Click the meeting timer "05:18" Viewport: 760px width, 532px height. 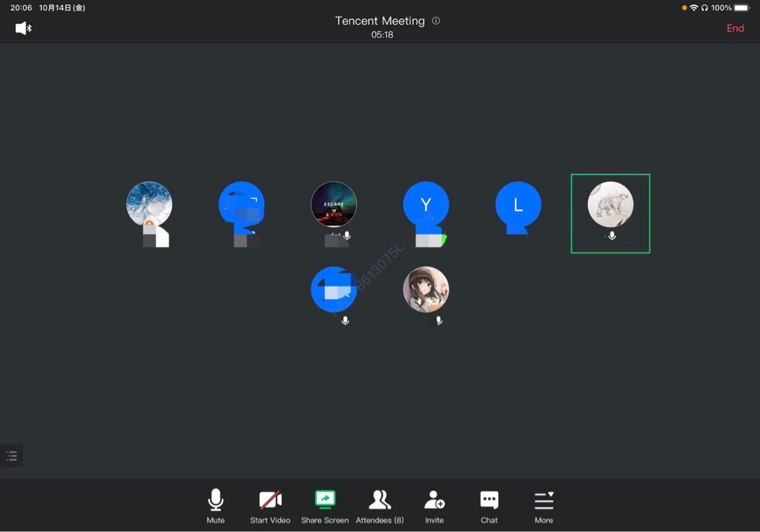coord(382,35)
